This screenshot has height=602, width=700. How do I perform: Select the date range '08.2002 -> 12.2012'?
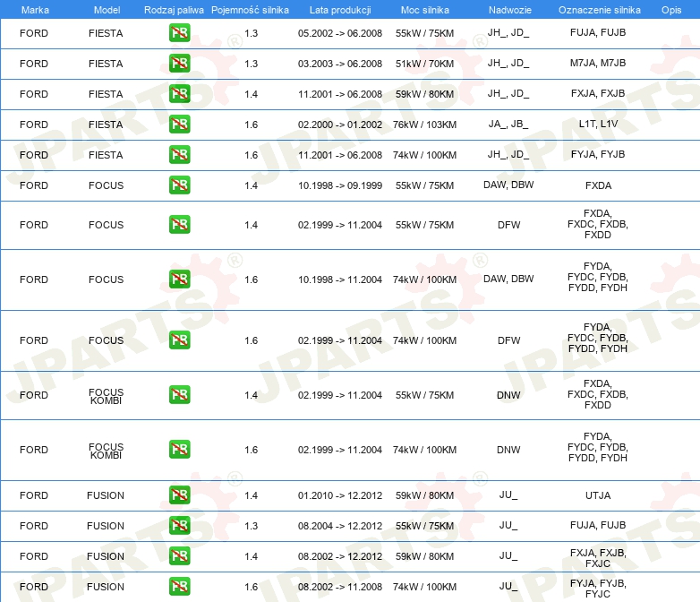tap(340, 556)
